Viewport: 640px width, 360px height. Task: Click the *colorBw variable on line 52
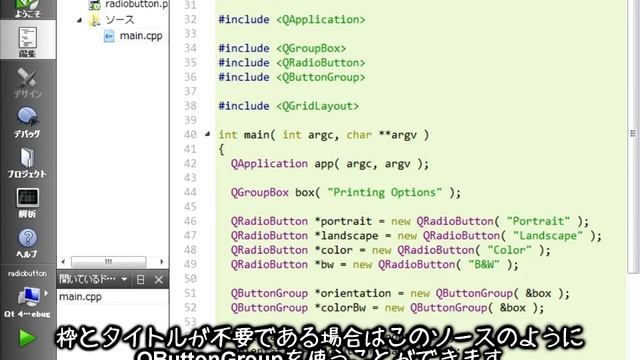click(340, 308)
